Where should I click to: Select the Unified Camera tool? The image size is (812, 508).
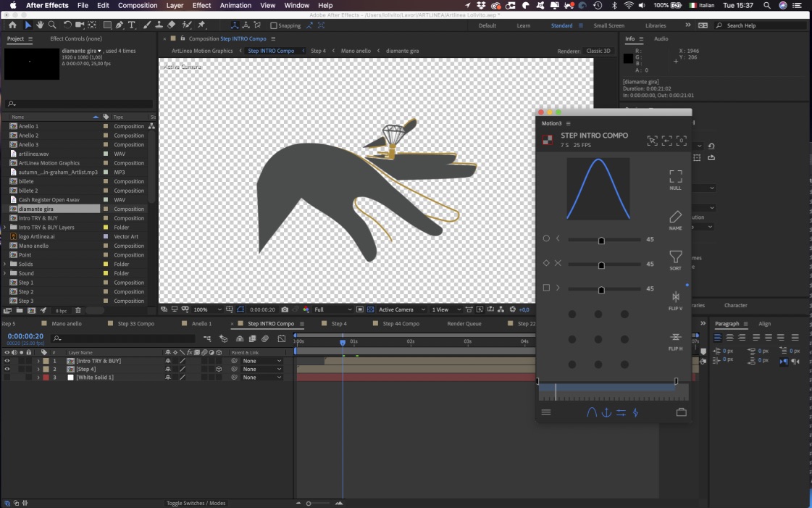[79, 25]
